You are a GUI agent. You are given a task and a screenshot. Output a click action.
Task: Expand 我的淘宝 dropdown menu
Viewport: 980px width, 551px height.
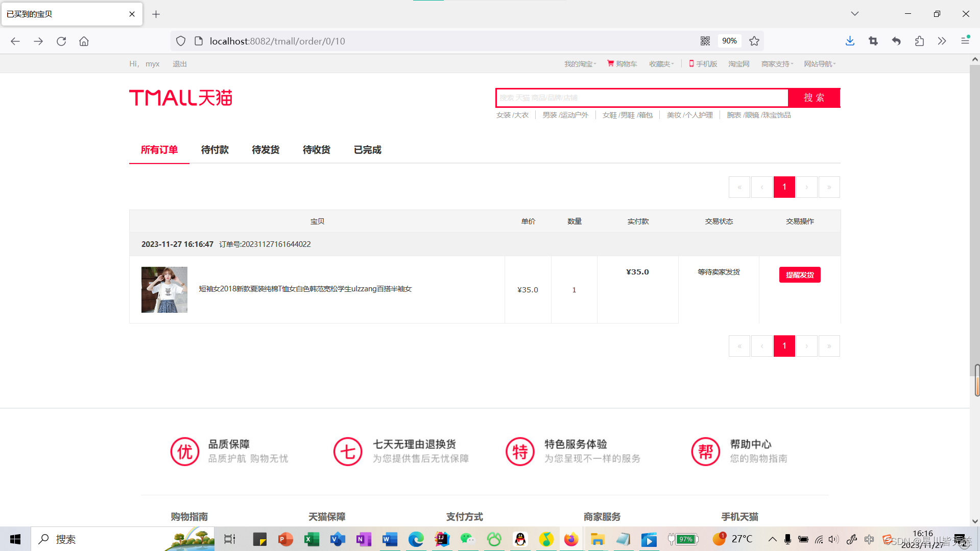click(580, 64)
